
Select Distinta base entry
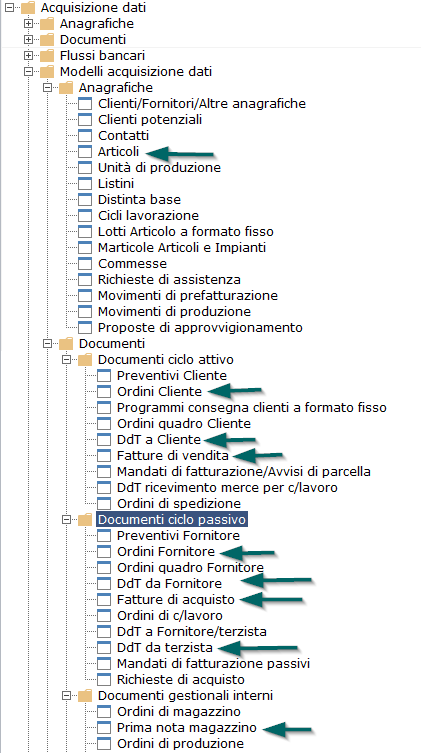pos(139,199)
